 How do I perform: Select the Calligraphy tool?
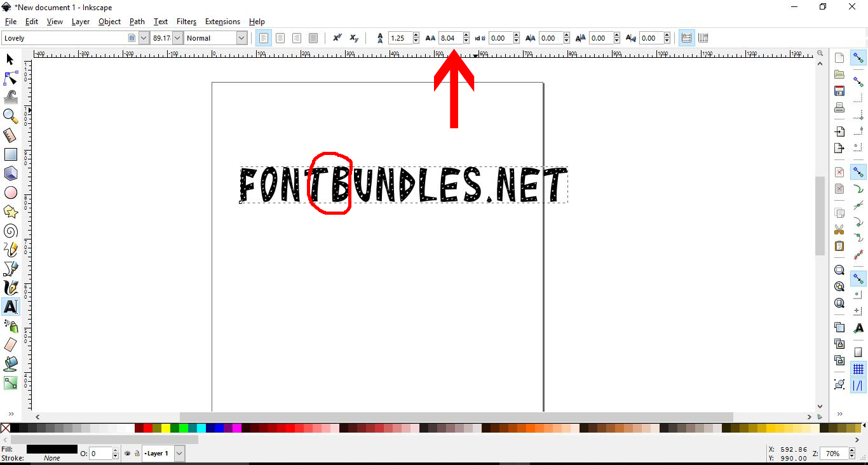[10, 288]
